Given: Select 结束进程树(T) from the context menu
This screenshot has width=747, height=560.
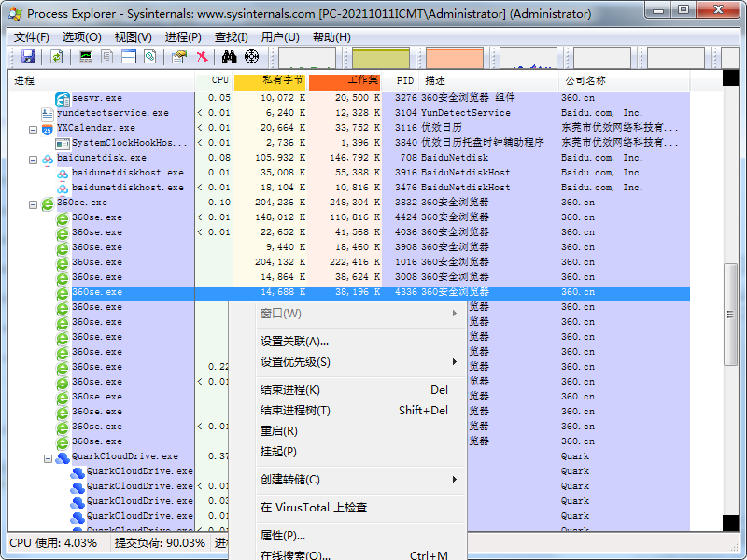Looking at the screenshot, I should pyautogui.click(x=360, y=411).
